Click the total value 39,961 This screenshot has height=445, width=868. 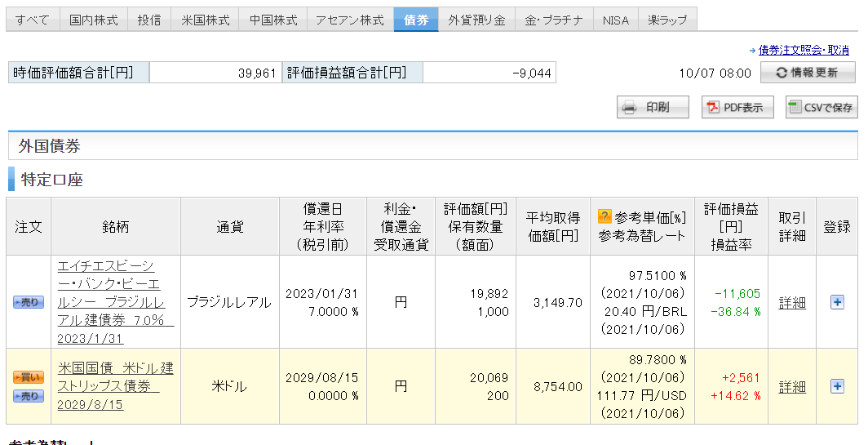pos(257,73)
